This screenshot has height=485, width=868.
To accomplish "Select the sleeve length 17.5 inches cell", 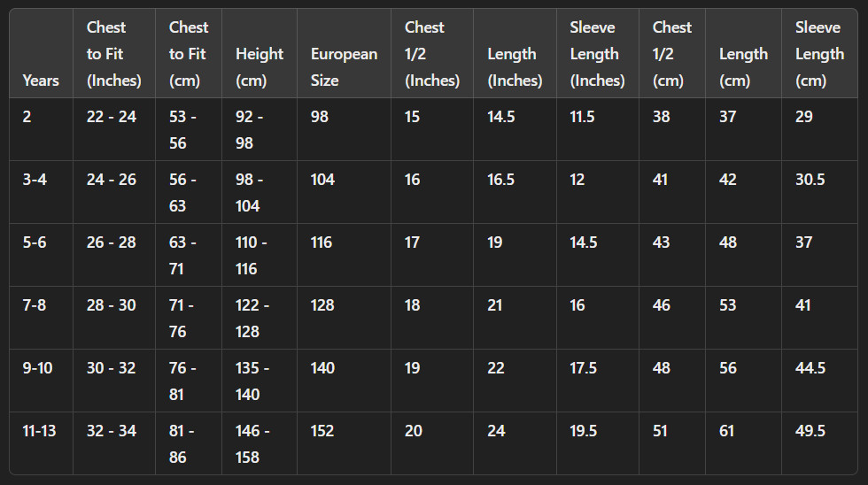I will click(597, 381).
